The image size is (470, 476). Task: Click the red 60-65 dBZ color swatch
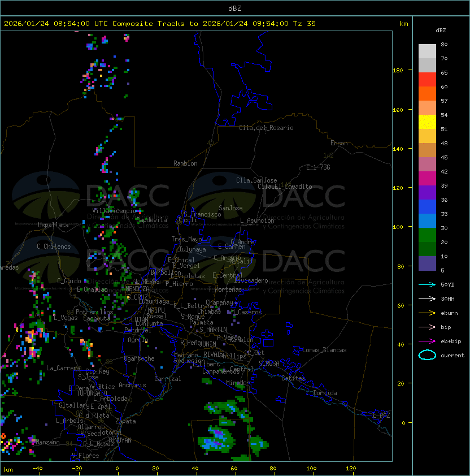click(427, 80)
